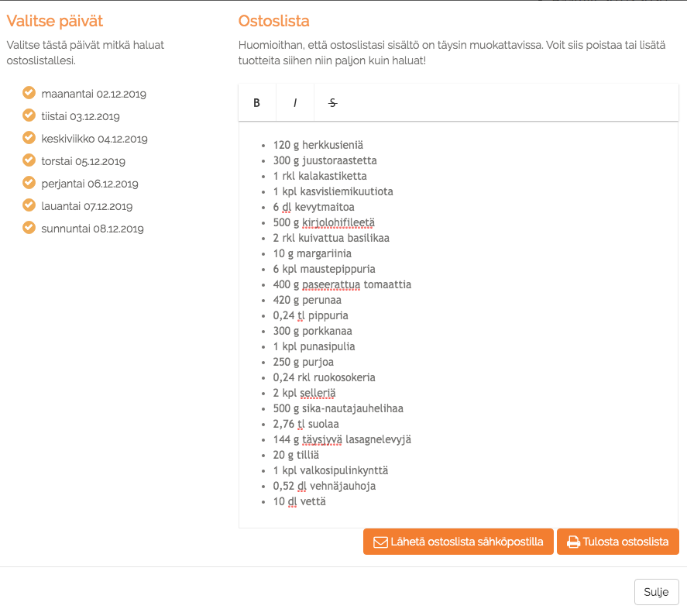Viewport: 687px width, 616px height.
Task: Deselect perjantai 06.12.2019 checkmark
Action: (29, 183)
